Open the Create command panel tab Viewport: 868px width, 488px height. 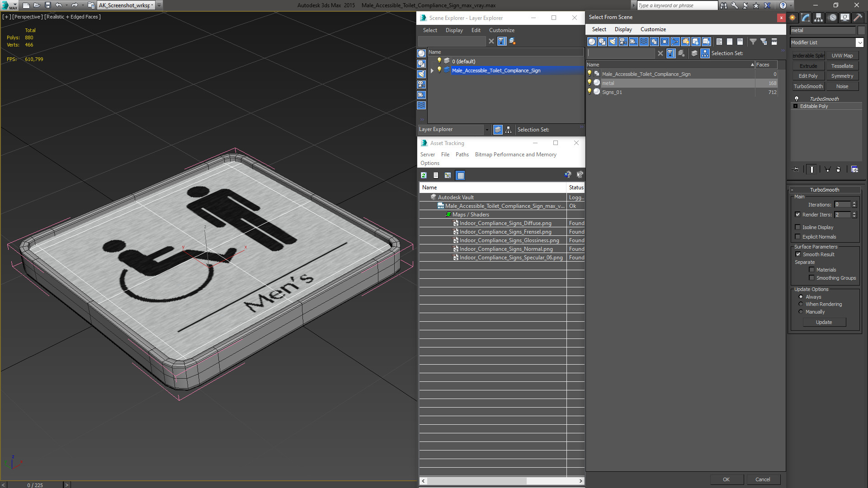click(793, 18)
